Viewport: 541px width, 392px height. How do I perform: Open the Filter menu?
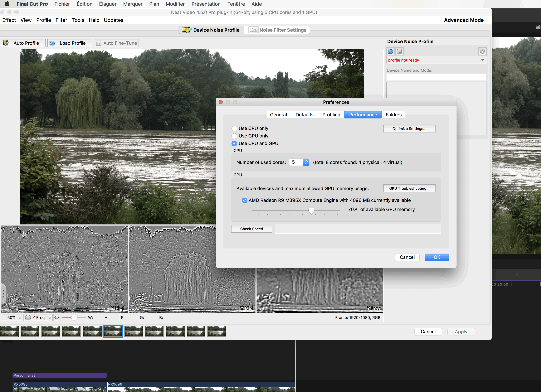[61, 20]
